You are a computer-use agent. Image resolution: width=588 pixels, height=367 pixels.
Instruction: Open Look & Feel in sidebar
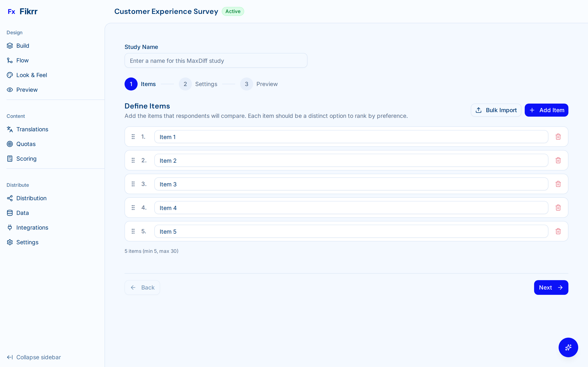point(32,75)
